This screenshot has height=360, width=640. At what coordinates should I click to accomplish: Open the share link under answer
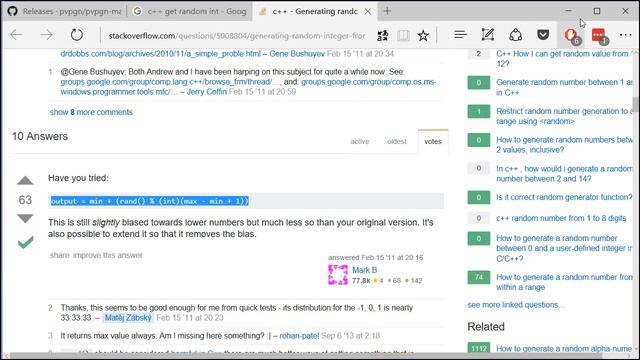pyautogui.click(x=60, y=256)
